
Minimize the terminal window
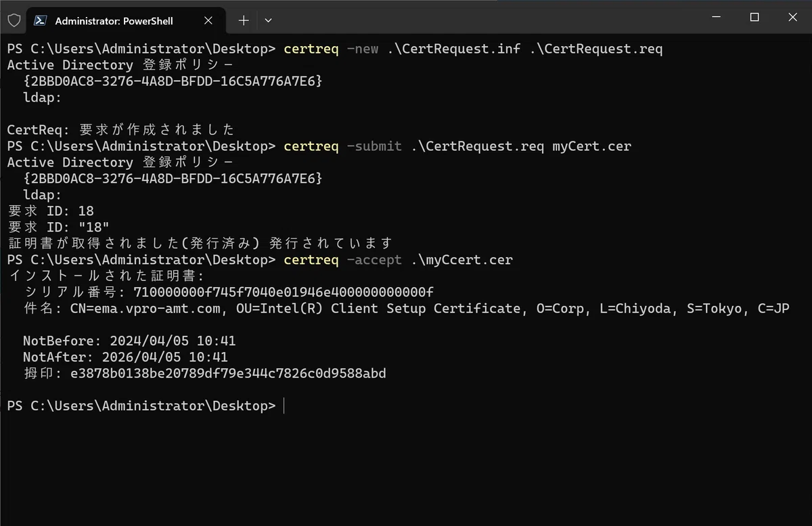[x=716, y=18]
